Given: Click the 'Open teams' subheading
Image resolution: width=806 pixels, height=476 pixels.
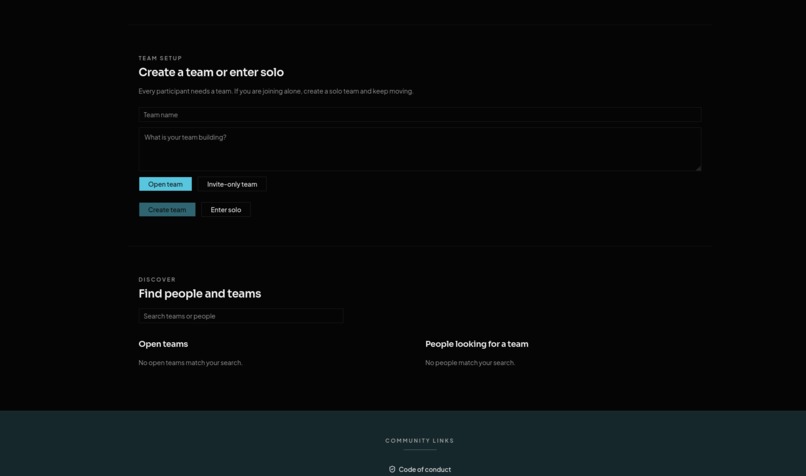Looking at the screenshot, I should click(x=163, y=344).
